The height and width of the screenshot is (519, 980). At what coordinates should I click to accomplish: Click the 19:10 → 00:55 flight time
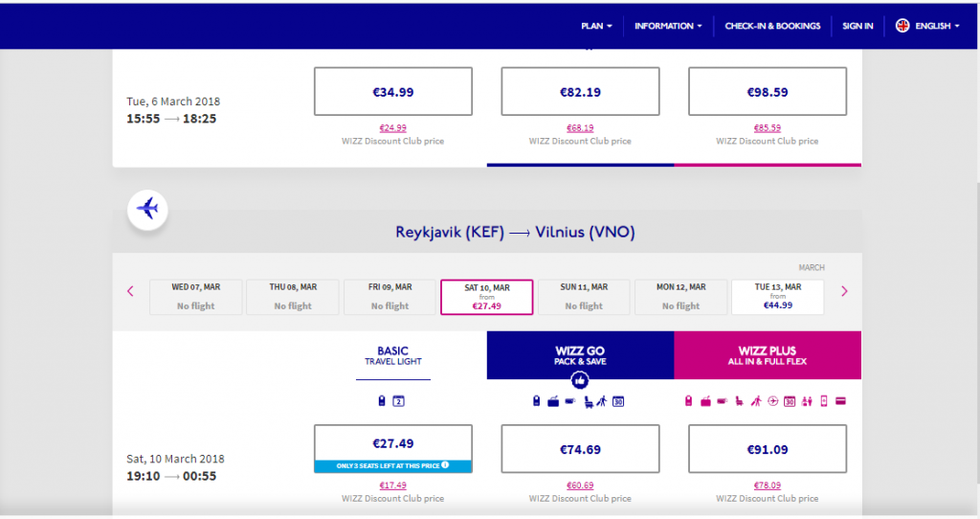coord(171,476)
